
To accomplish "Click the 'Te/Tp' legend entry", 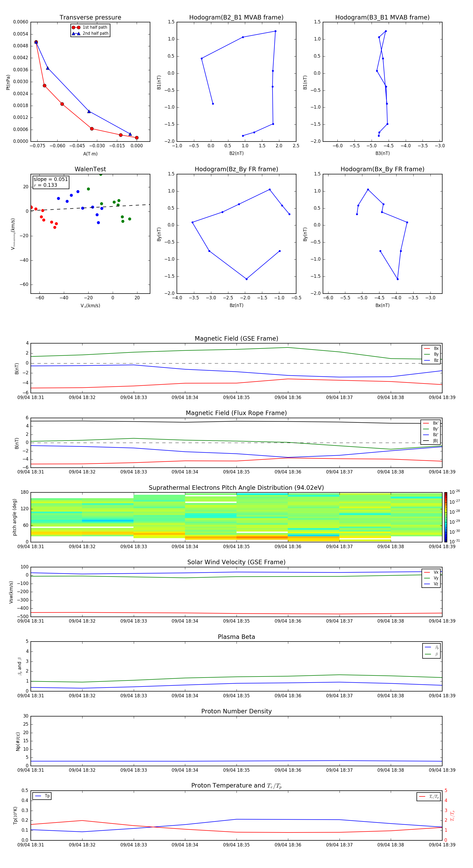I will click(x=429, y=796).
